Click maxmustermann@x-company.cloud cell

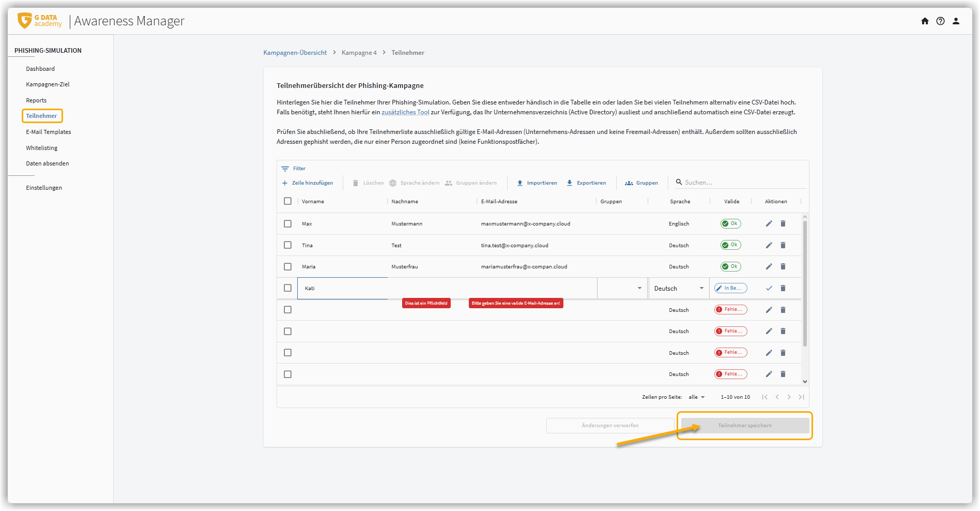coord(526,224)
